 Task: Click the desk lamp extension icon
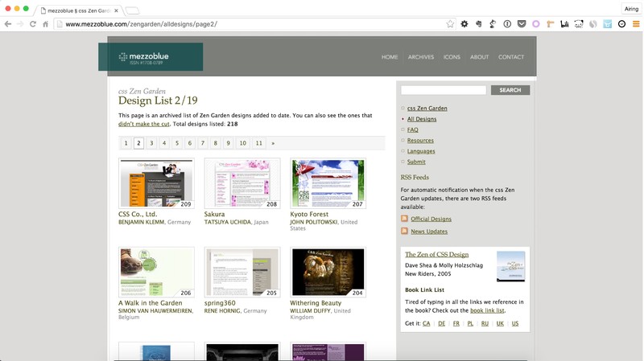[x=493, y=24]
